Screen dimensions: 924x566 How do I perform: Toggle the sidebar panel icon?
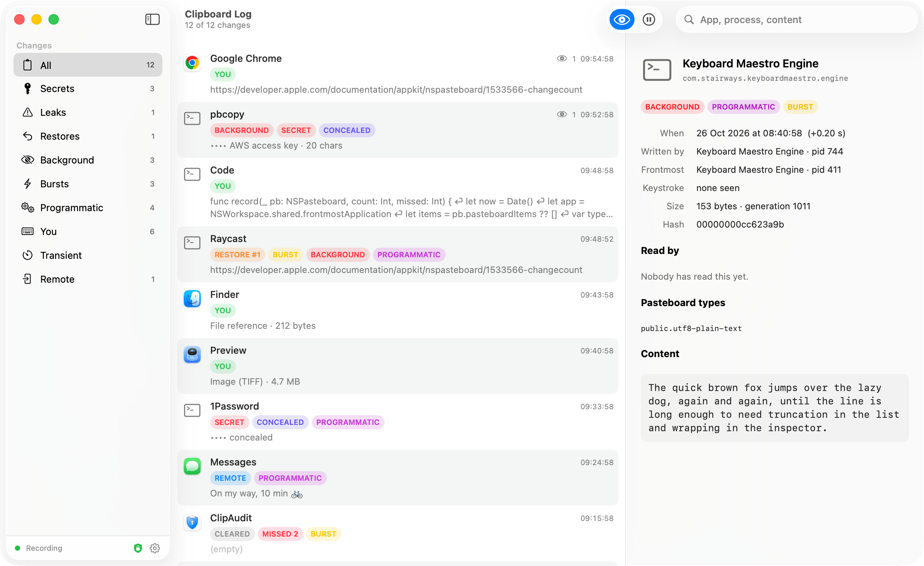(x=152, y=19)
